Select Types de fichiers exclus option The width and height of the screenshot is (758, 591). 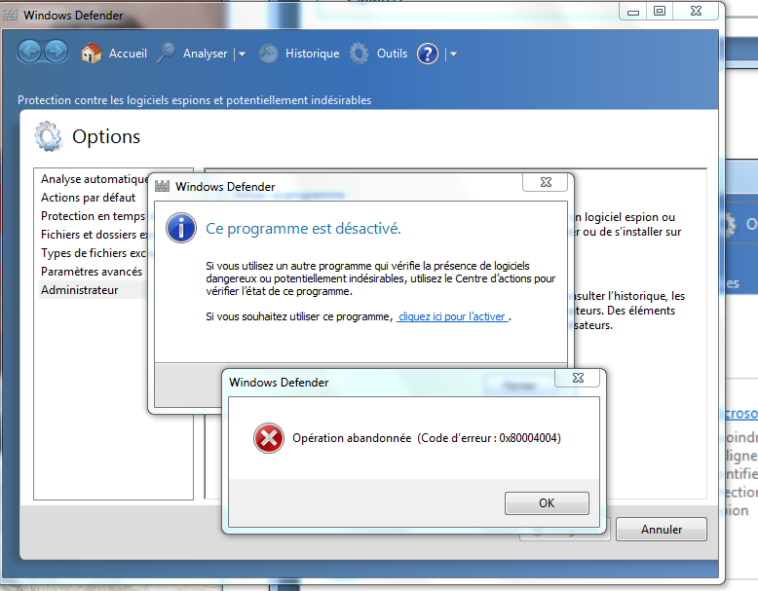click(93, 253)
